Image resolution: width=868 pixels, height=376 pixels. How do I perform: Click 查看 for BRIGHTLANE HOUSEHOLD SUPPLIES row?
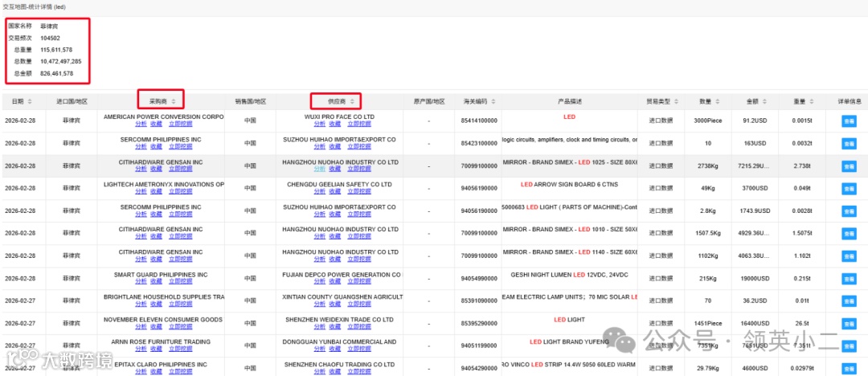tap(849, 301)
